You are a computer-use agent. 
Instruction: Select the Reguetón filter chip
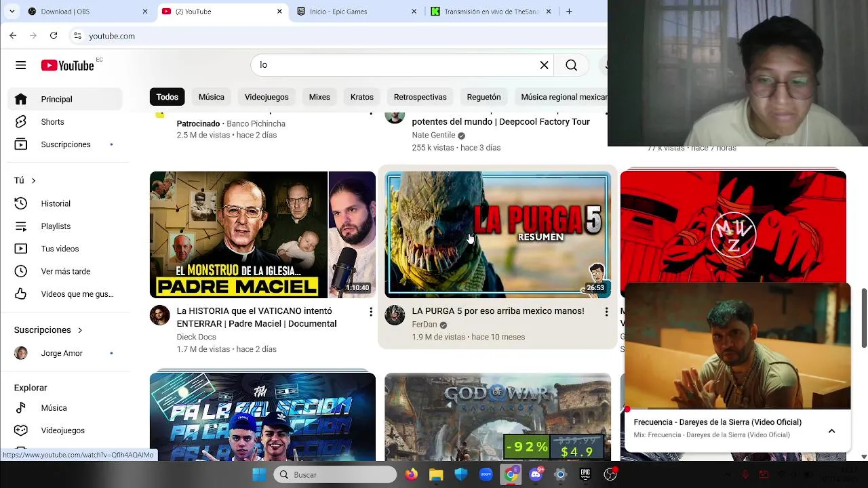pos(484,97)
